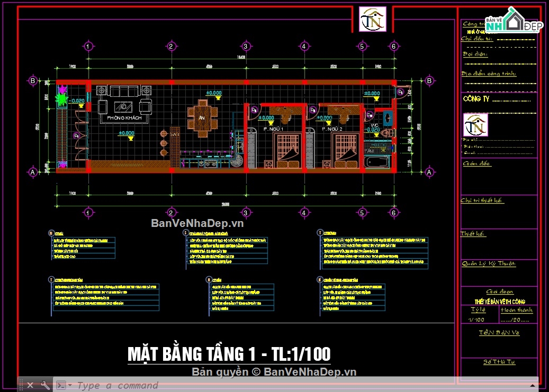Select the left grid bubble labeled A

(33, 172)
